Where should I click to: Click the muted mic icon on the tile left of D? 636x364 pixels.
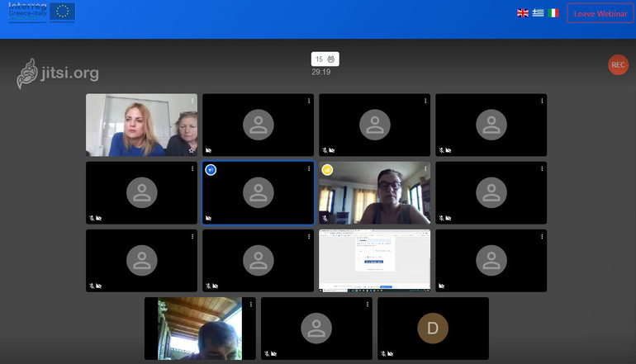pyautogui.click(x=267, y=354)
